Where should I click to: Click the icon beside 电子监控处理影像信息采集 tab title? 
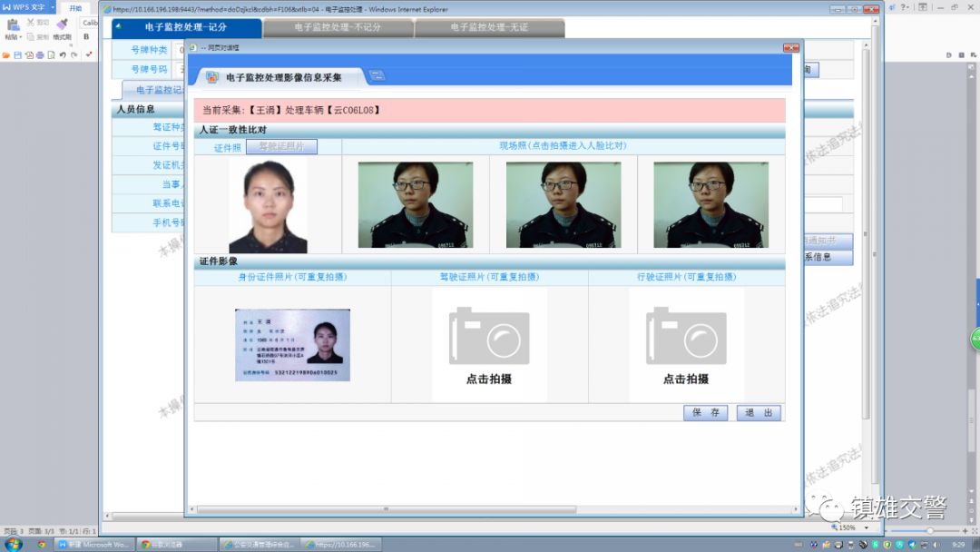[211, 77]
